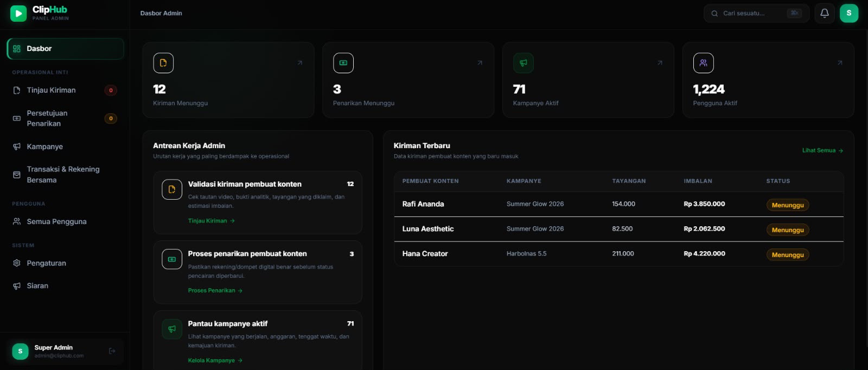This screenshot has width=868, height=370.
Task: Click the STATUS column header
Action: (778, 181)
